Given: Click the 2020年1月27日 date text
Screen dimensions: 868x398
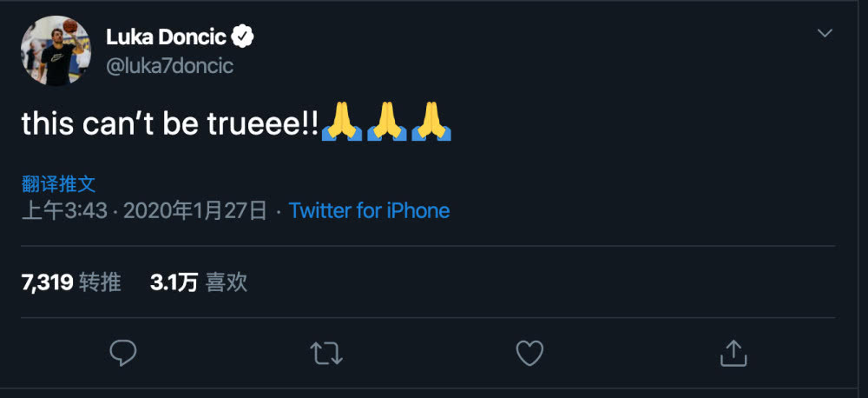Looking at the screenshot, I should [x=195, y=210].
